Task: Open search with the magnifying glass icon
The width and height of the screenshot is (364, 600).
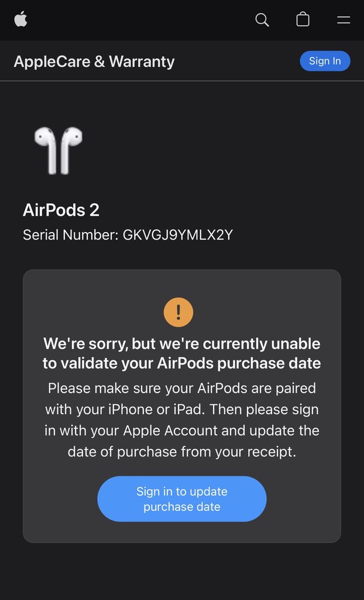Action: 262,20
